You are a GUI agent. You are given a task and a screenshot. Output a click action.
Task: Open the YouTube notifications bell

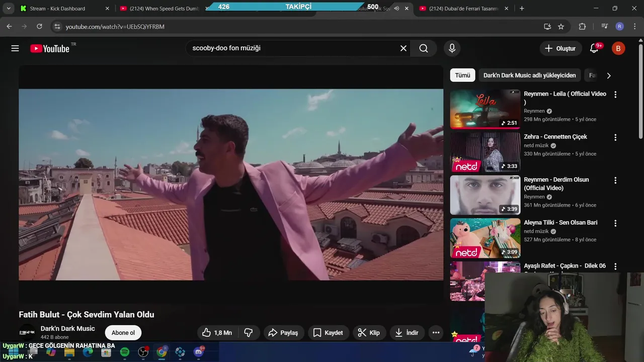(594, 48)
